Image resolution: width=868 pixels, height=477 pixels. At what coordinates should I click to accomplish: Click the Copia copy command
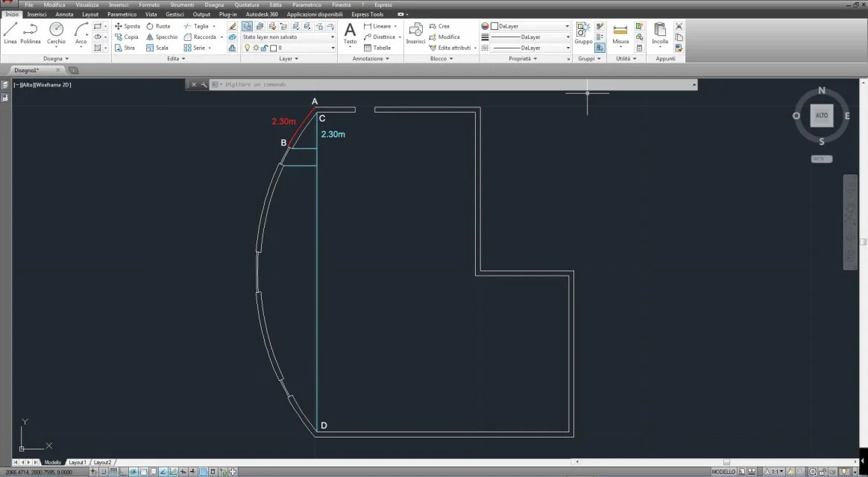(127, 37)
